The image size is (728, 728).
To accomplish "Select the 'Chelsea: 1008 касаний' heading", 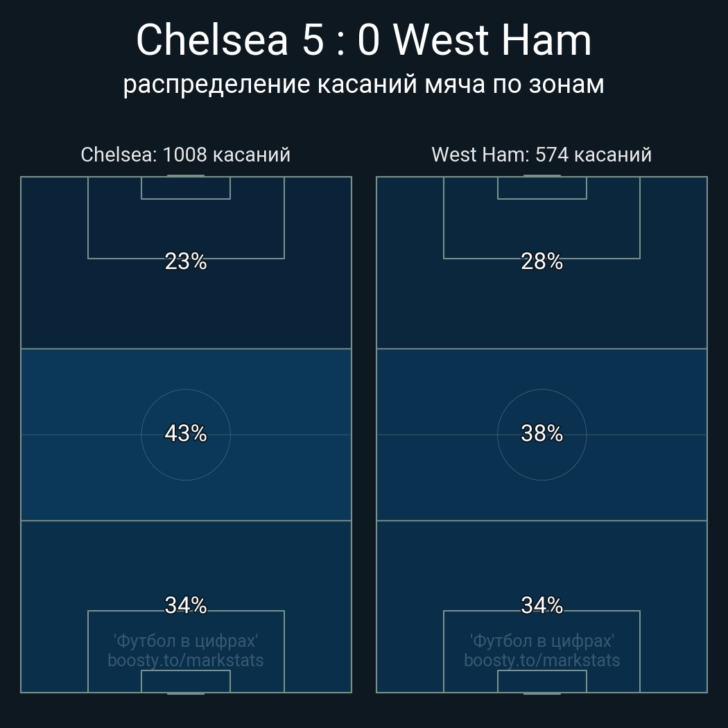I will pyautogui.click(x=186, y=154).
